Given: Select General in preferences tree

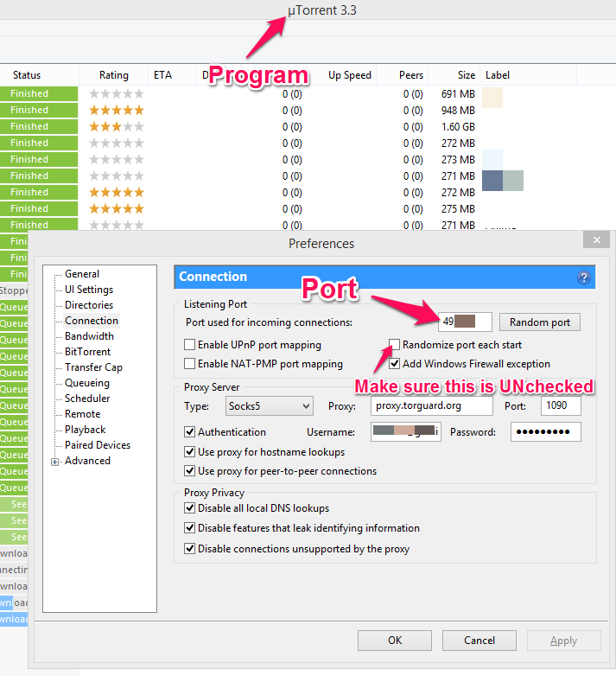Looking at the screenshot, I should tap(82, 274).
